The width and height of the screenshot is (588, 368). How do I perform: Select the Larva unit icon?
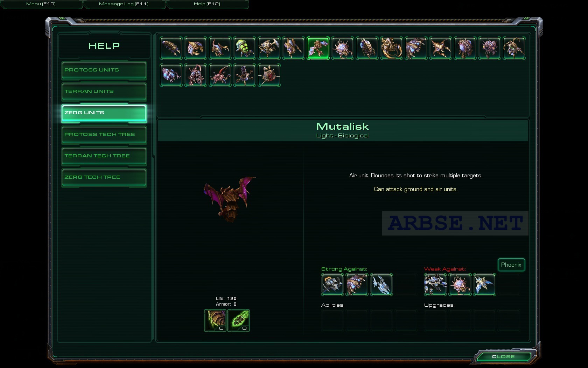pos(171,48)
